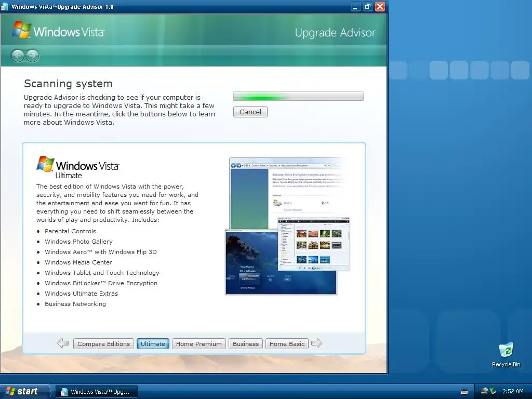Click the keyboard icon in the taskbar
The height and width of the screenshot is (399, 532).
(464, 392)
